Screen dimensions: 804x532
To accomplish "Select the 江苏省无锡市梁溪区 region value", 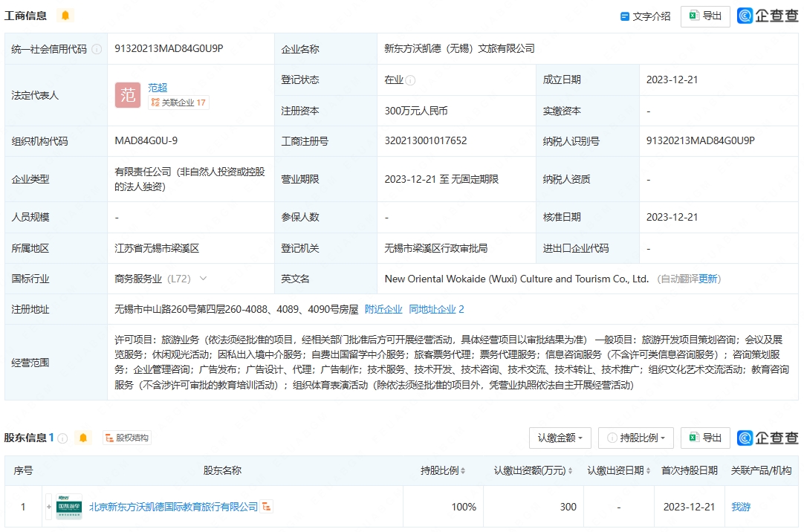I will [156, 249].
